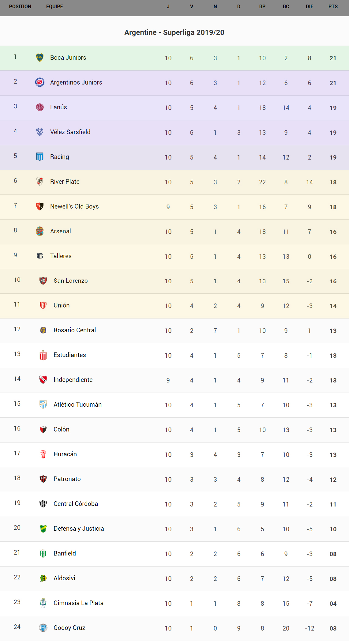
Task: Click the DIF column header
Action: 309,7
